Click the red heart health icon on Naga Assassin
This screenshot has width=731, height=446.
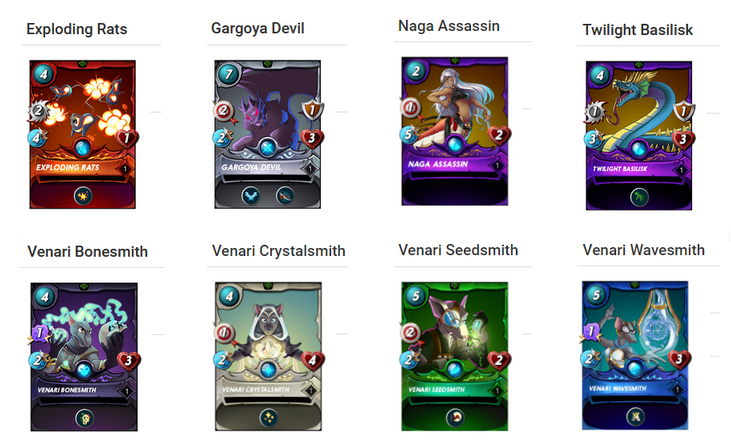[499, 136]
